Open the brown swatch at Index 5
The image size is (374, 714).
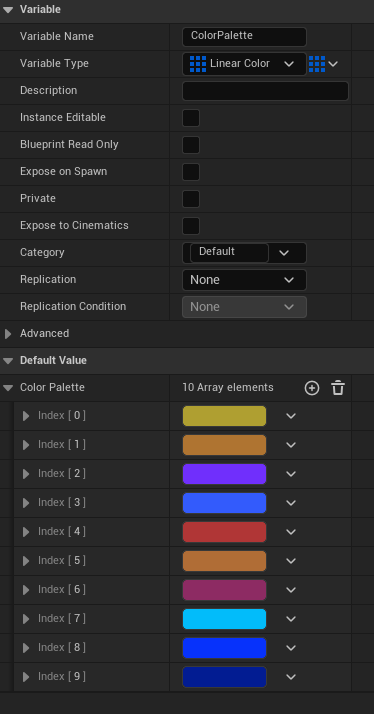pos(224,561)
